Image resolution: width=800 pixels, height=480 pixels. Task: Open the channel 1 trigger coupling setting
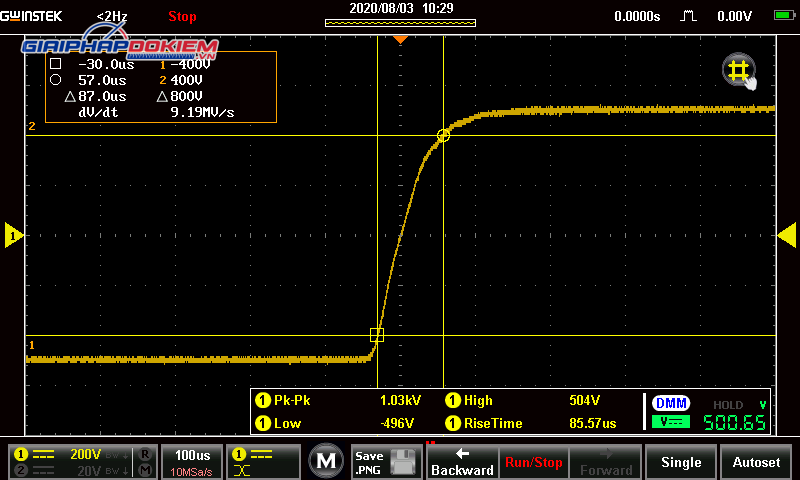tap(263, 462)
